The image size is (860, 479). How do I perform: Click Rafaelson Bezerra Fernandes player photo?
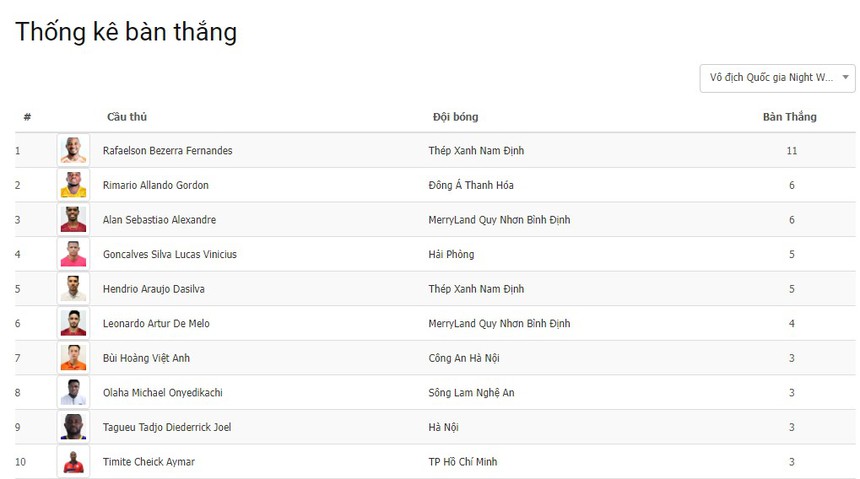pyautogui.click(x=73, y=151)
